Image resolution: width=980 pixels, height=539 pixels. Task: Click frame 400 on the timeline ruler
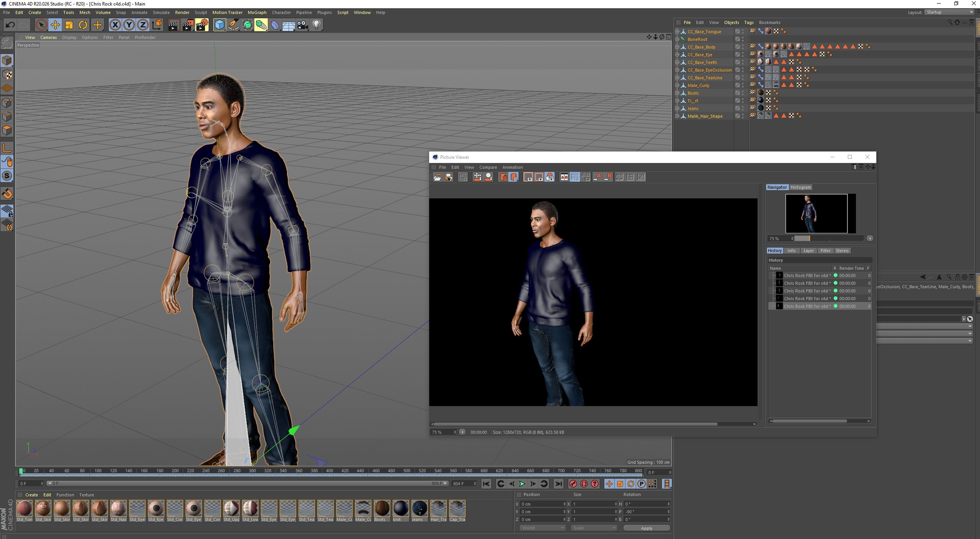(x=330, y=471)
